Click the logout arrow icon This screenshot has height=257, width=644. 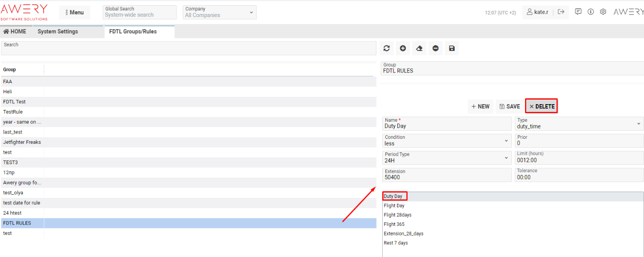click(561, 12)
